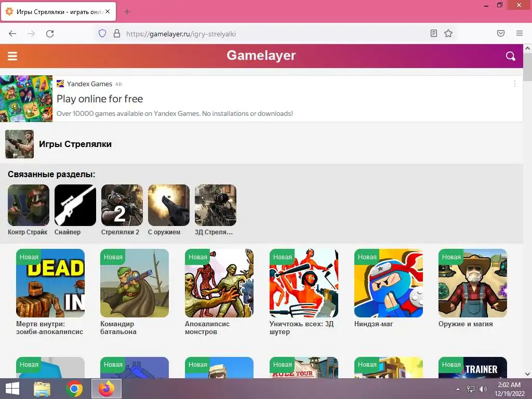Launch Google Chrome from the taskbar
This screenshot has height=399, width=532.
pyautogui.click(x=74, y=389)
